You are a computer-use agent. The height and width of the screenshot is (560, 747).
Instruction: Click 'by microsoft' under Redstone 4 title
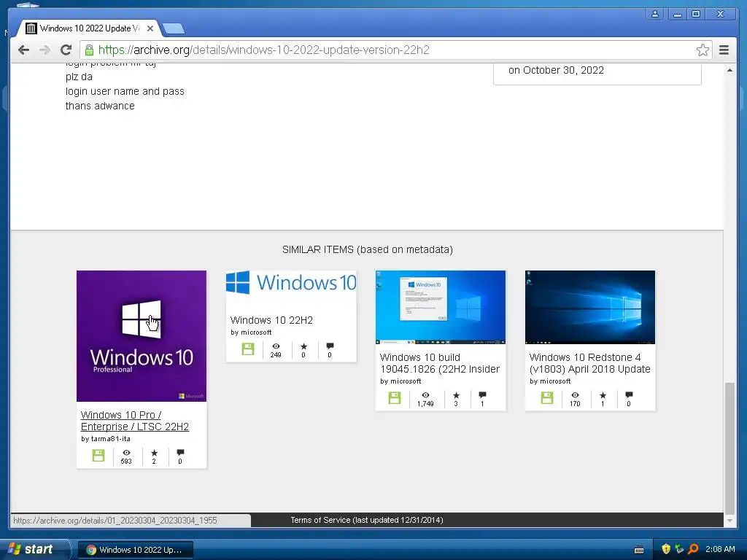tap(550, 381)
